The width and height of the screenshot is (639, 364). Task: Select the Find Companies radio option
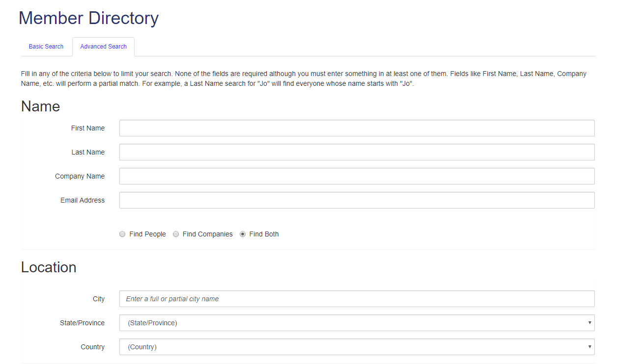tap(176, 234)
